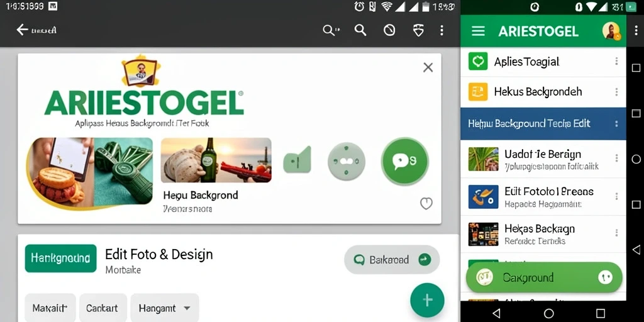The height and width of the screenshot is (322, 644).
Task: Tap the Android recents square in bottom navigation bar
Action: [x=601, y=314]
